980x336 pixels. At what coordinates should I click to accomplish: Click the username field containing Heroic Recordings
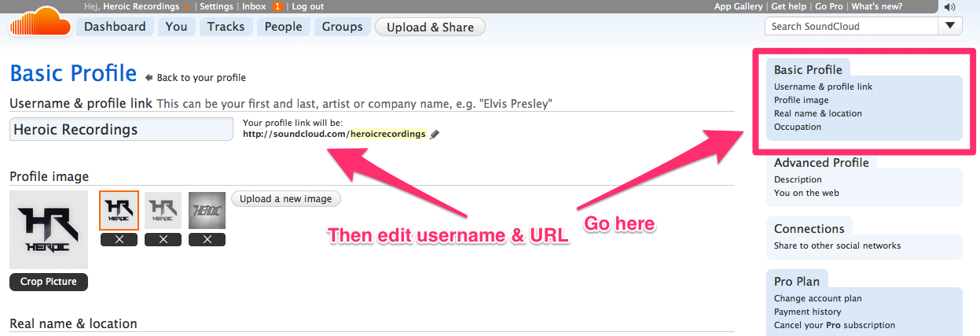click(x=121, y=130)
